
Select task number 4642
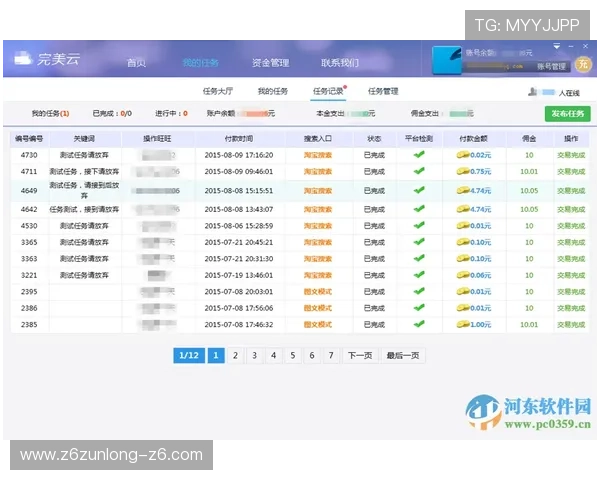tap(29, 209)
